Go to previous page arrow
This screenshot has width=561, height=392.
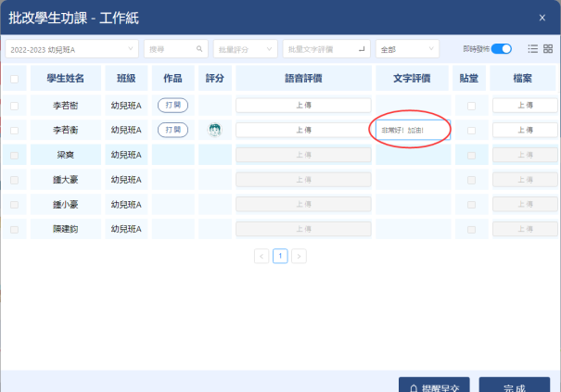click(261, 256)
